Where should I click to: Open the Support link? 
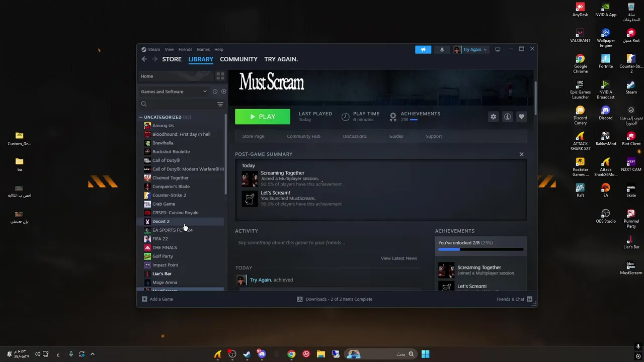pyautogui.click(x=434, y=136)
